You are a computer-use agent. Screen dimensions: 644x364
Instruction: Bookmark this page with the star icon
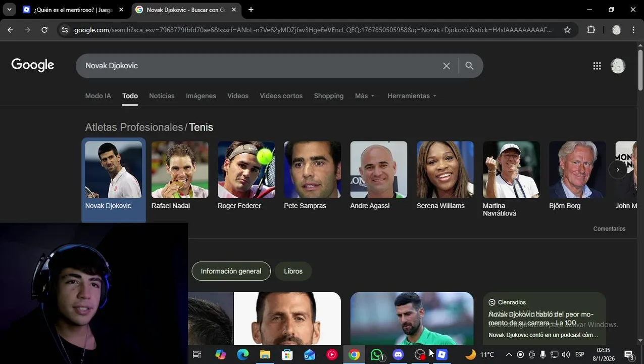[x=567, y=30]
